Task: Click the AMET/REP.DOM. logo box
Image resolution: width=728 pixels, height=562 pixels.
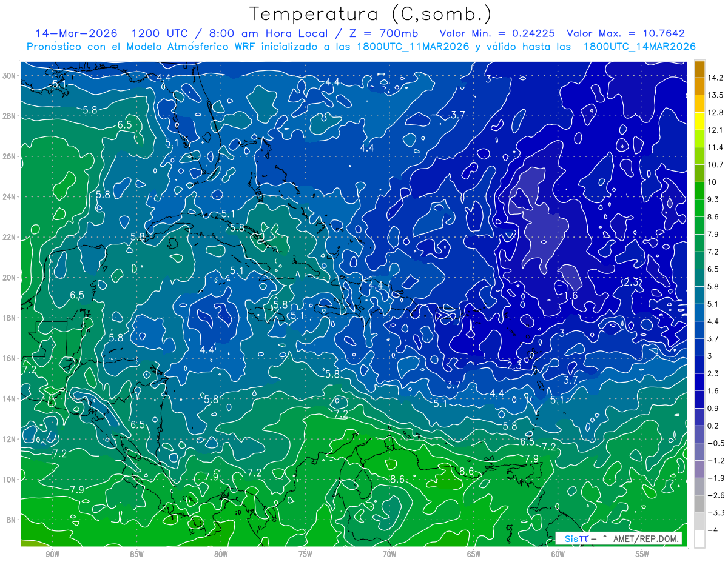Action: tap(619, 538)
